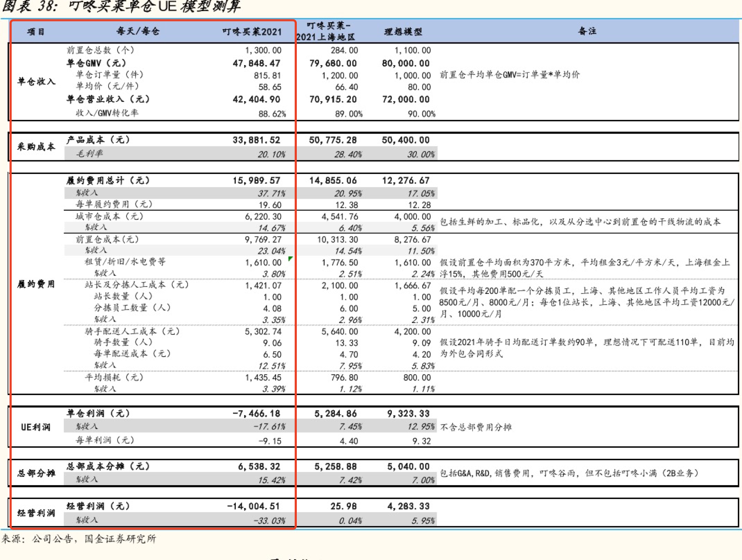Click the value 15,989.57
742x560 pixels.
(257, 181)
